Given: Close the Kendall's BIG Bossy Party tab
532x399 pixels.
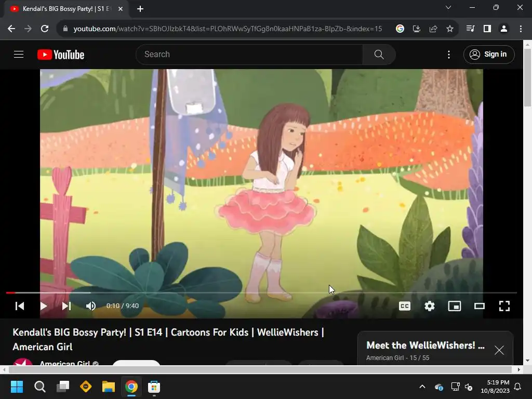Looking at the screenshot, I should tap(121, 9).
